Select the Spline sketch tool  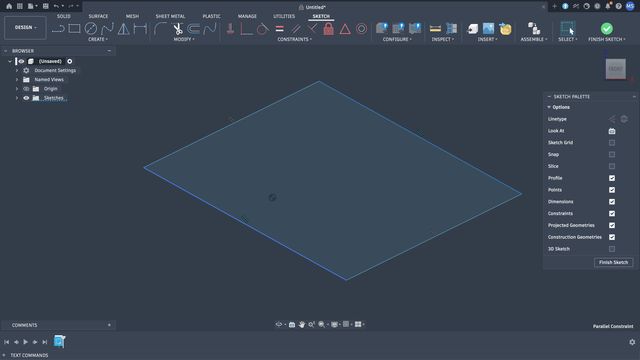point(107,29)
